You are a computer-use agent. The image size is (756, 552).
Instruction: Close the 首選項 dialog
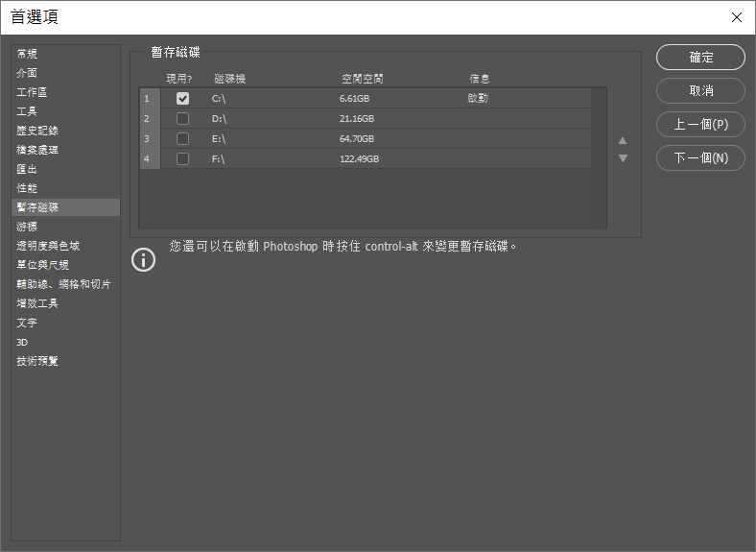736,17
